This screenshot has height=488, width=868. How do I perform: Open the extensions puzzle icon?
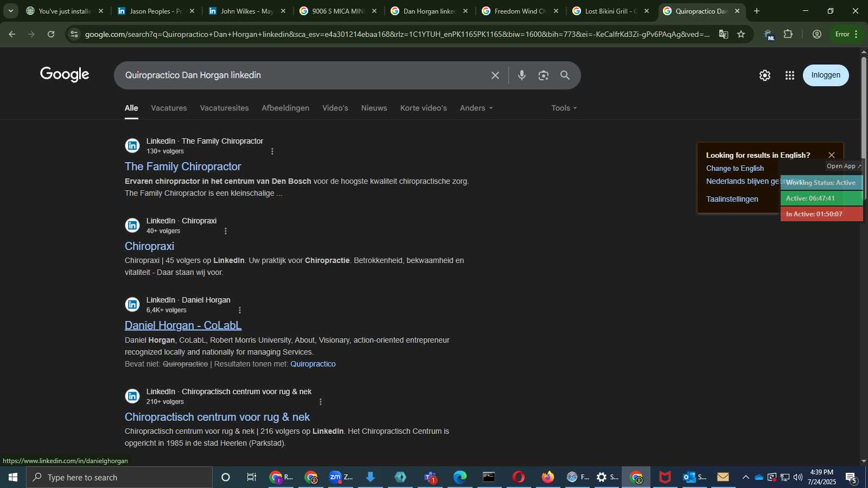pos(788,34)
